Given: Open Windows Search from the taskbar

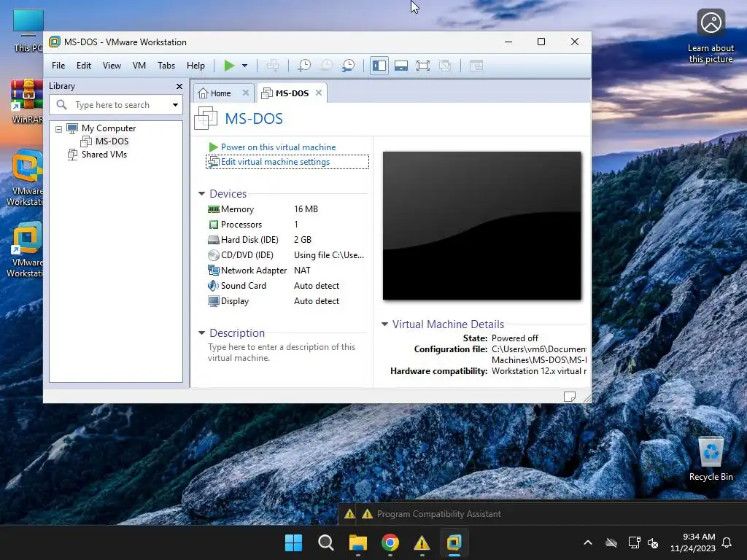Looking at the screenshot, I should pyautogui.click(x=326, y=542).
